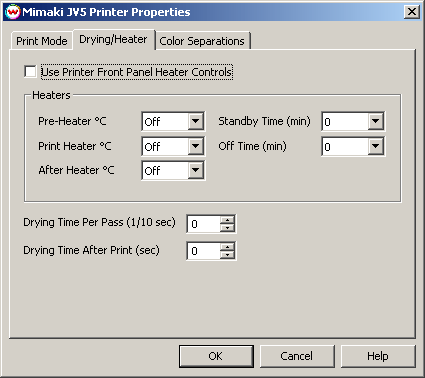Screen dimensions: 425x378
Task: Increase Drying Time Per Pass value
Action: coord(227,220)
